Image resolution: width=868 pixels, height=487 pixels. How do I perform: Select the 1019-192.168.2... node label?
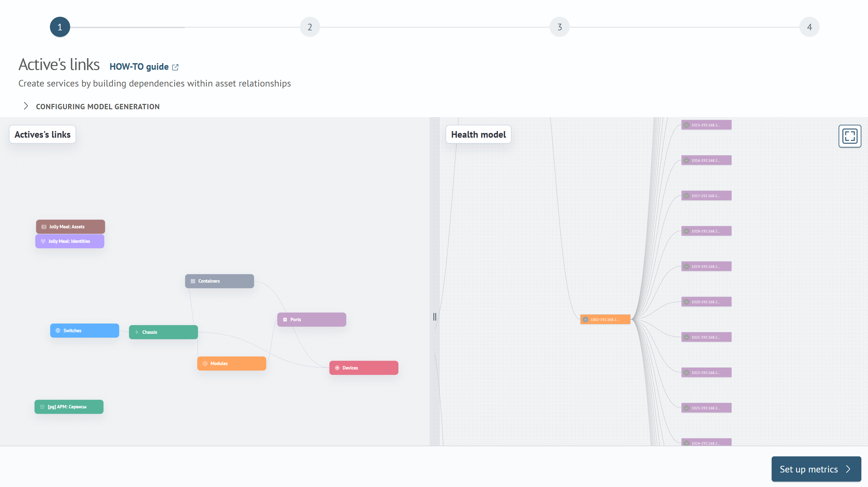click(x=706, y=267)
